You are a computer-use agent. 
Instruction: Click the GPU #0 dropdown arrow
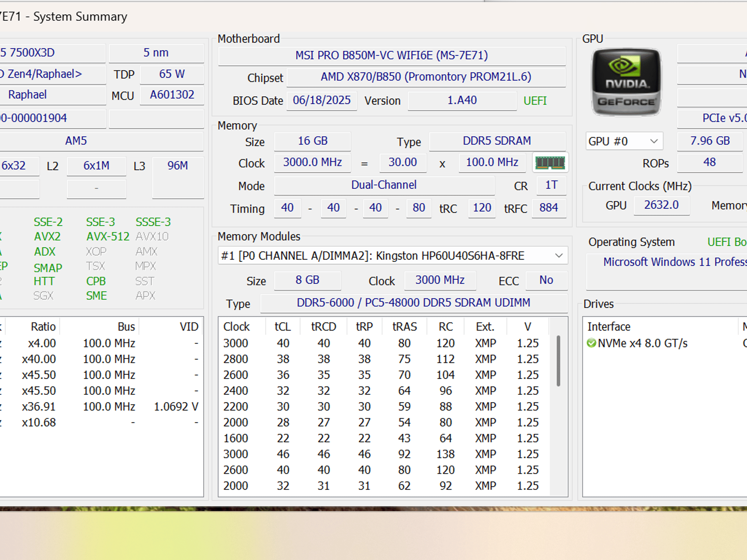tap(654, 141)
